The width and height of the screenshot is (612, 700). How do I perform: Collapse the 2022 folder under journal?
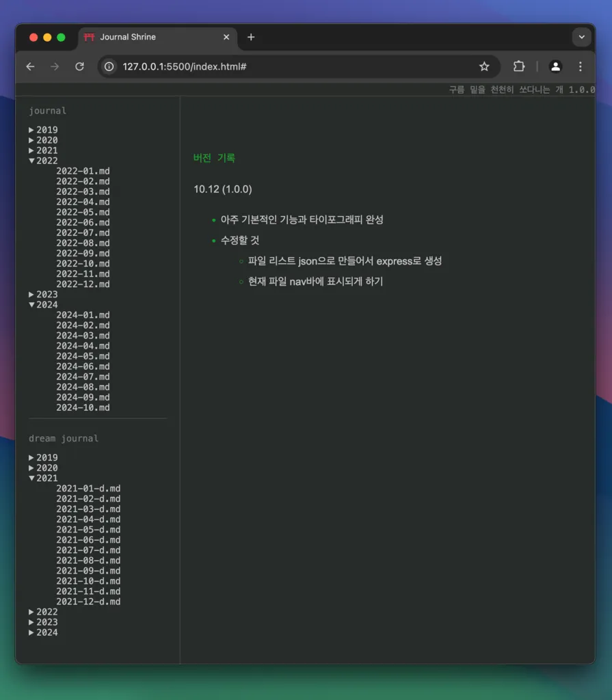43,161
